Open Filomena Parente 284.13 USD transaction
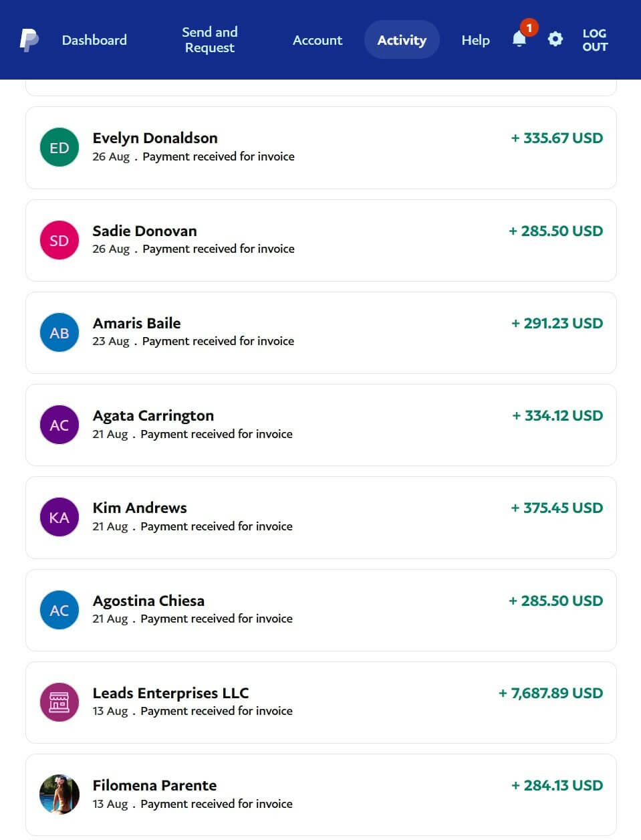This screenshot has width=641, height=840. pos(321,795)
